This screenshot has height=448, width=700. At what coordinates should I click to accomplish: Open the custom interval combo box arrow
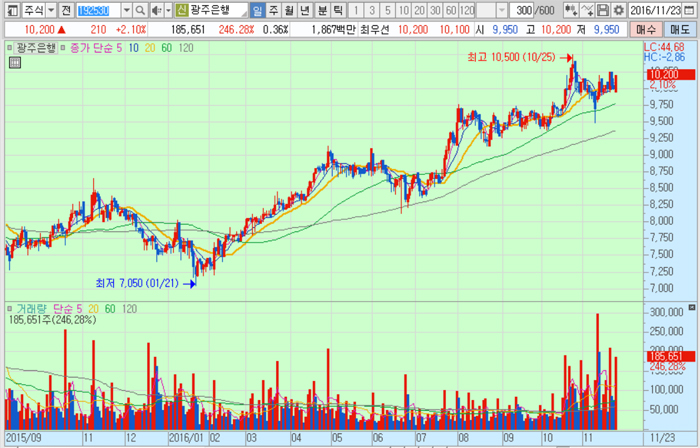point(502,10)
